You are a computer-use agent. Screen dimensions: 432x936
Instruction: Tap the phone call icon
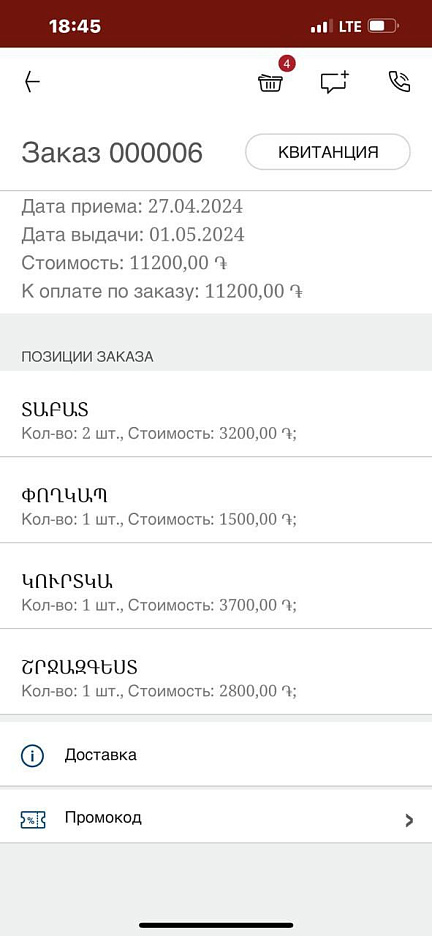tap(399, 82)
